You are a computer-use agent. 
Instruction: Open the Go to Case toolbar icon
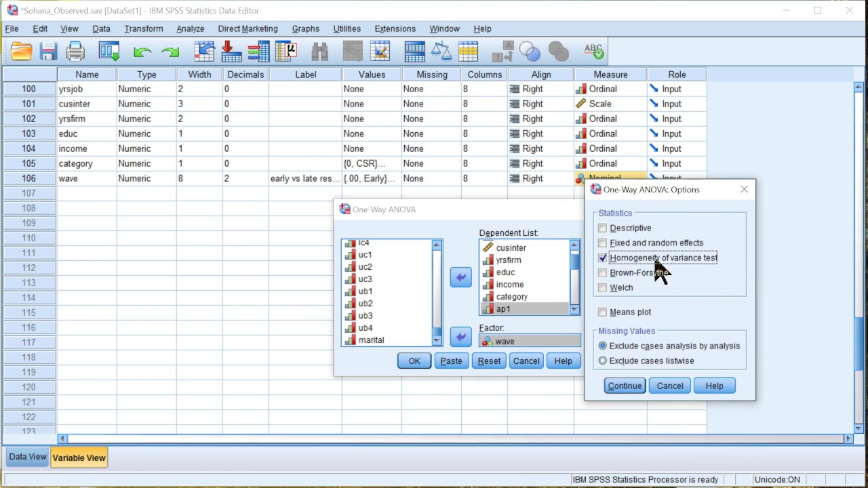coord(205,52)
